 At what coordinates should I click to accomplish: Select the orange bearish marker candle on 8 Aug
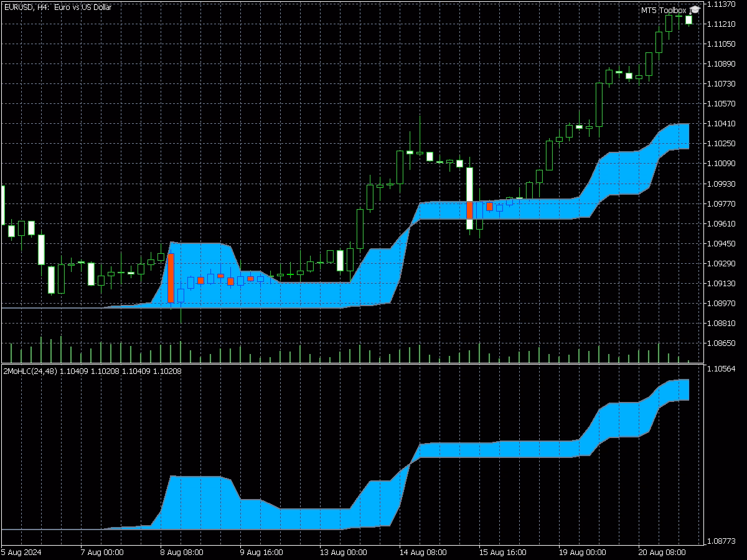tap(171, 278)
